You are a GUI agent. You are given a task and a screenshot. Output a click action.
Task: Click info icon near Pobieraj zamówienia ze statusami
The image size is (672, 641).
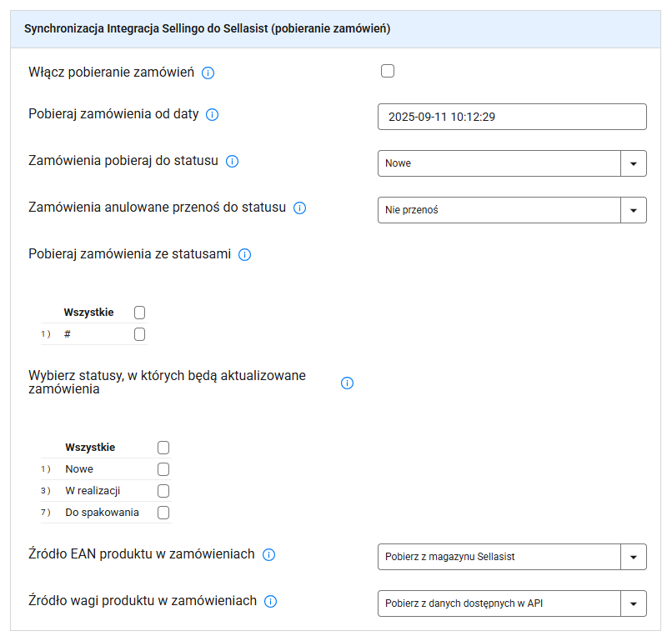(244, 255)
